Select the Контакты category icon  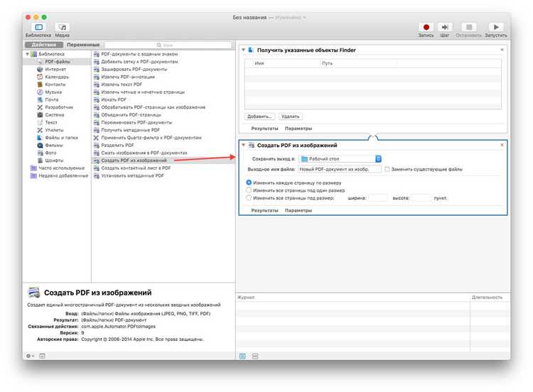coord(40,85)
